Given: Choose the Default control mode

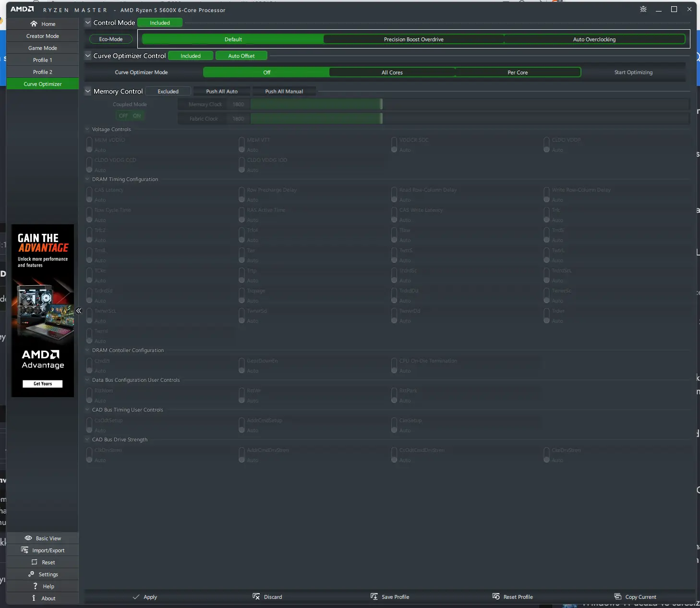Looking at the screenshot, I should click(x=233, y=39).
